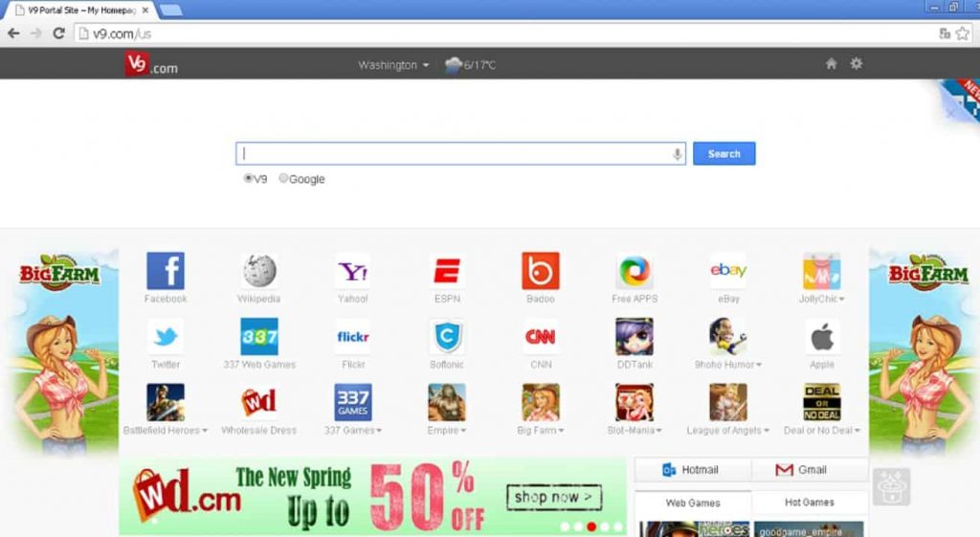Click the home icon in the dark header
The height and width of the screenshot is (537, 980).
pyautogui.click(x=832, y=64)
